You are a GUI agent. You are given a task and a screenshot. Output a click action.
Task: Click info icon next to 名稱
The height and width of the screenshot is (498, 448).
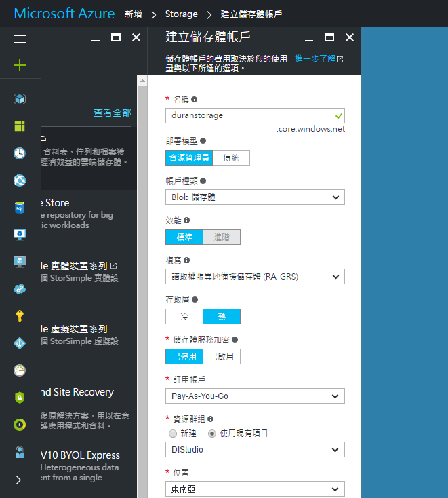pos(194,100)
